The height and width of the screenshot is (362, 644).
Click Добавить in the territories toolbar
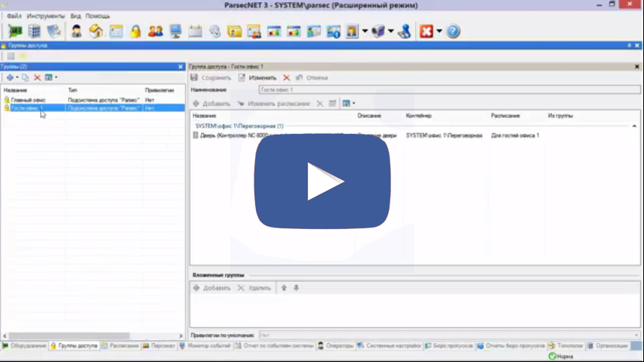(x=211, y=104)
